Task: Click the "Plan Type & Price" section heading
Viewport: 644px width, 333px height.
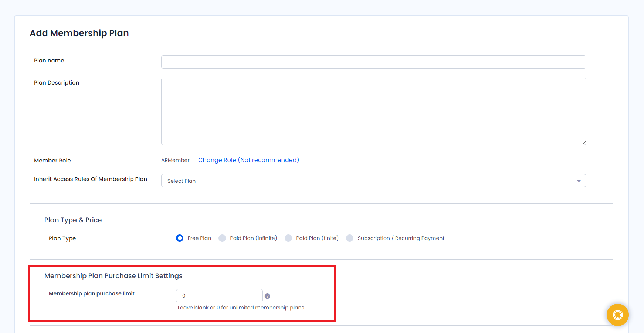Action: point(73,220)
